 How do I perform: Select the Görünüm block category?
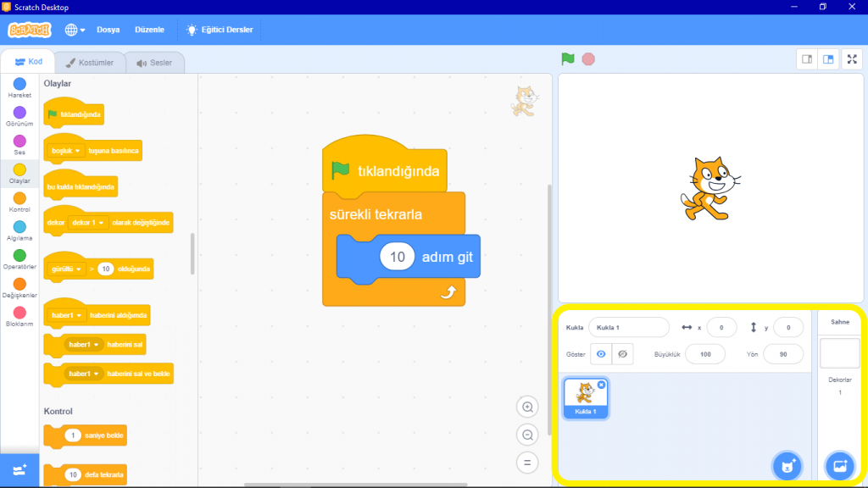click(19, 117)
